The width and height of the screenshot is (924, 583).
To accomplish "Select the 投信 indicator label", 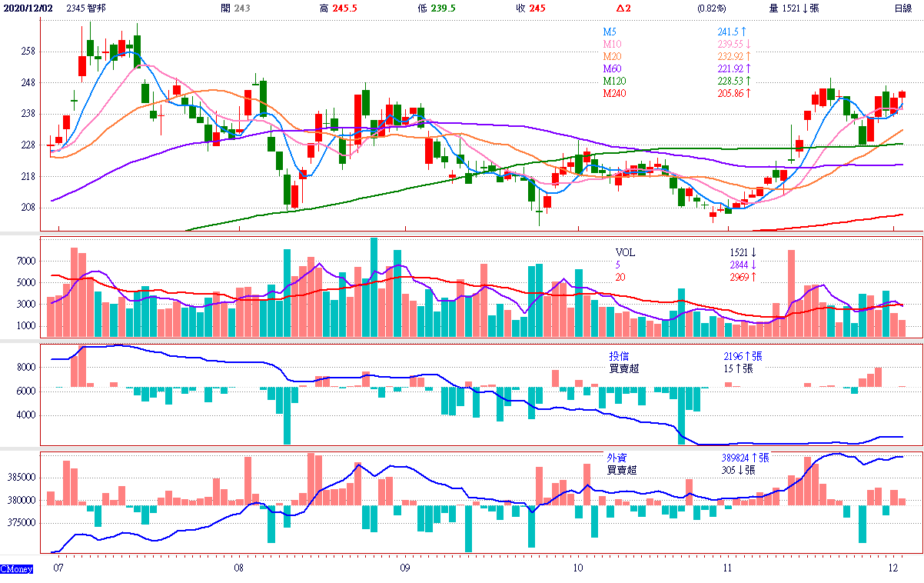I will pos(618,356).
